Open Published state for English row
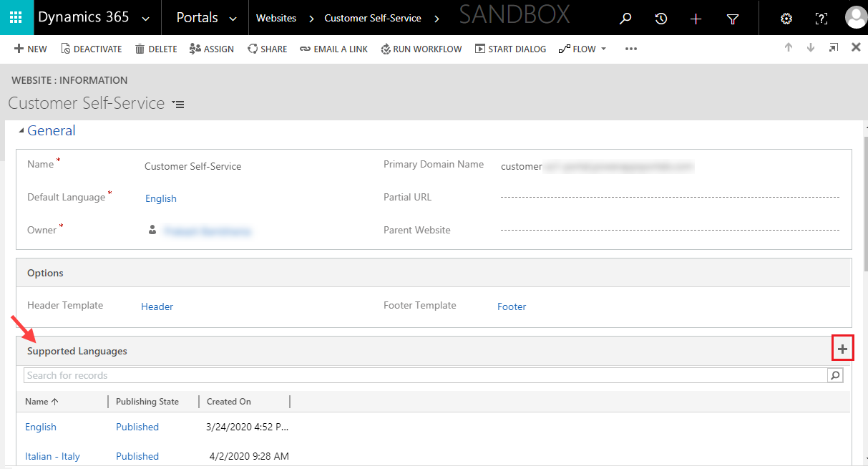The image size is (868, 469). point(137,427)
